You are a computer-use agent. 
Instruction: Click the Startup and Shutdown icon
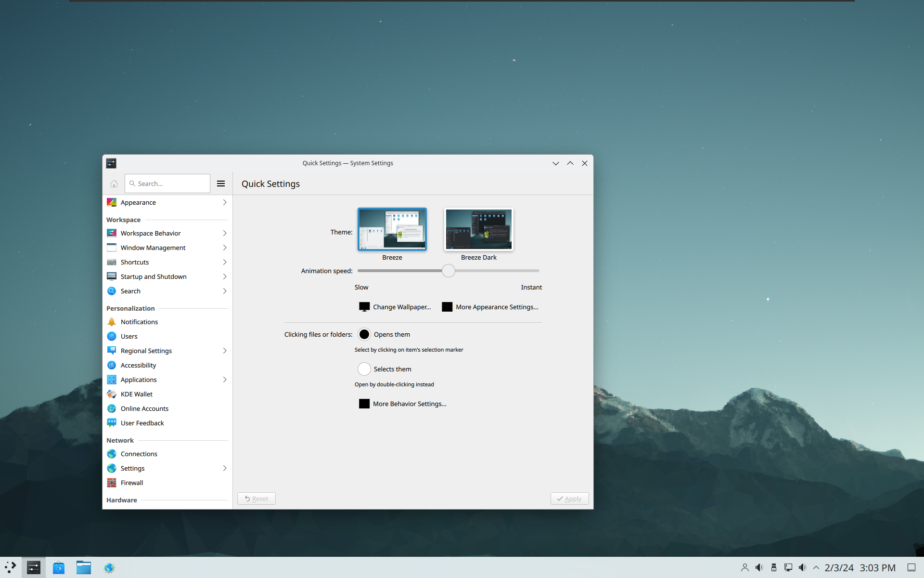[x=112, y=276]
